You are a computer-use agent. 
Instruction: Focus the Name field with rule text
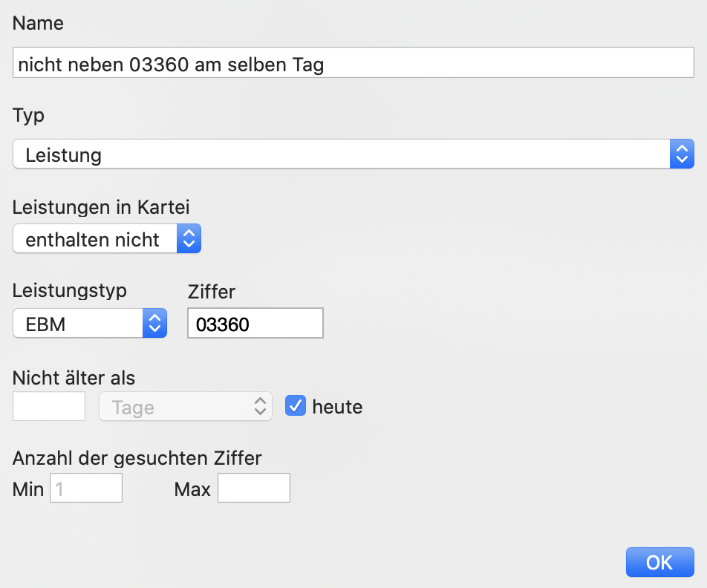coord(353,62)
